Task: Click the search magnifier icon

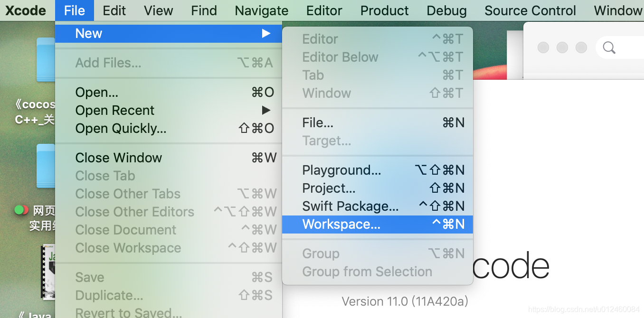Action: (x=609, y=47)
